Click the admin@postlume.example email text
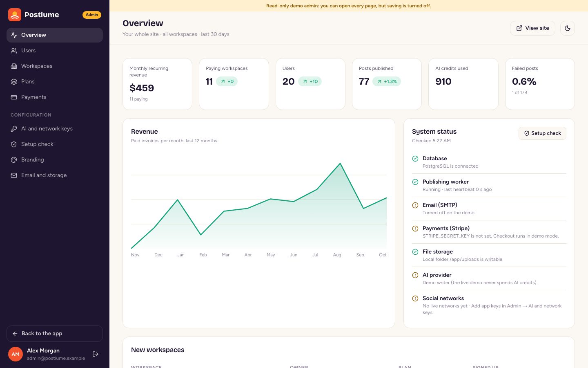This screenshot has height=368, width=588. click(56, 358)
